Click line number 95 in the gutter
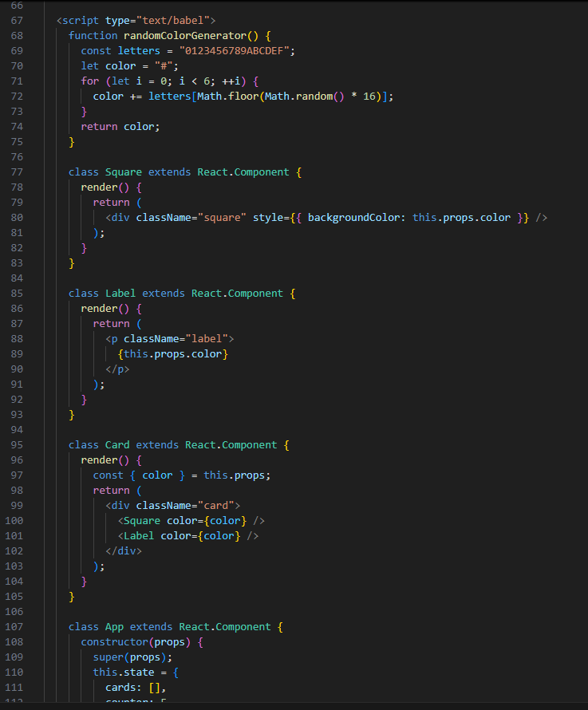Viewport: 588px width, 710px height. click(17, 445)
